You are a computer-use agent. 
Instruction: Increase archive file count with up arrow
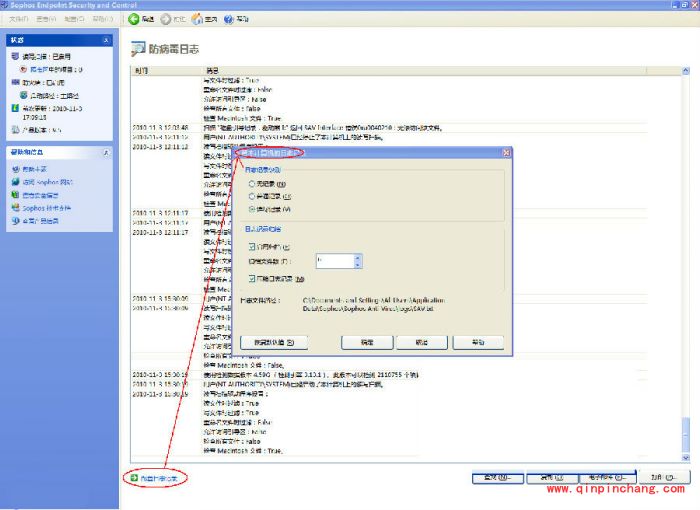[x=356, y=257]
